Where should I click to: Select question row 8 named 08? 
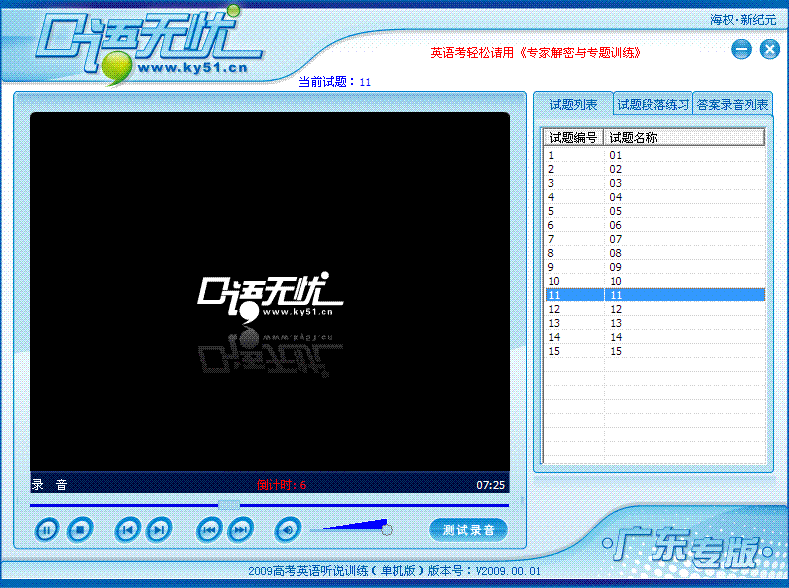tap(655, 253)
